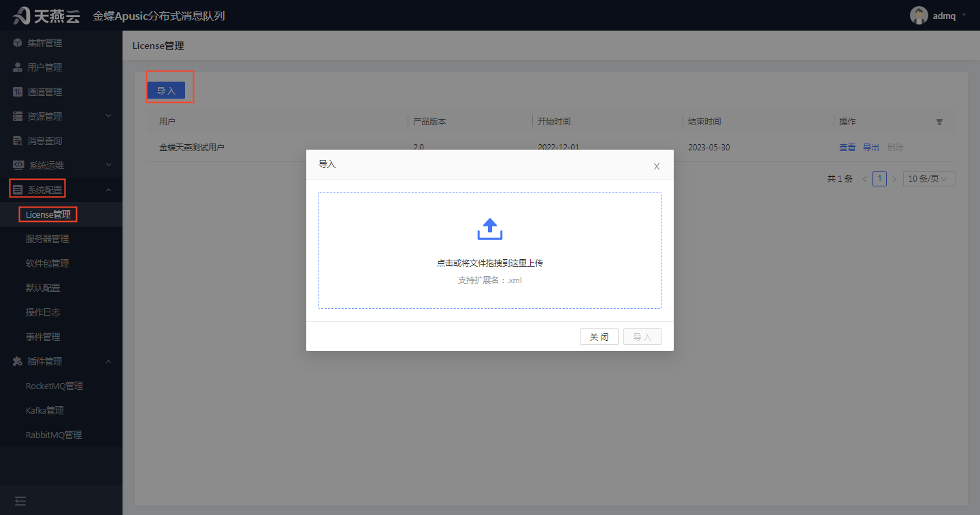Click the blue 导入 button above table
Screen dimensions: 980x515
pyautogui.click(x=166, y=90)
